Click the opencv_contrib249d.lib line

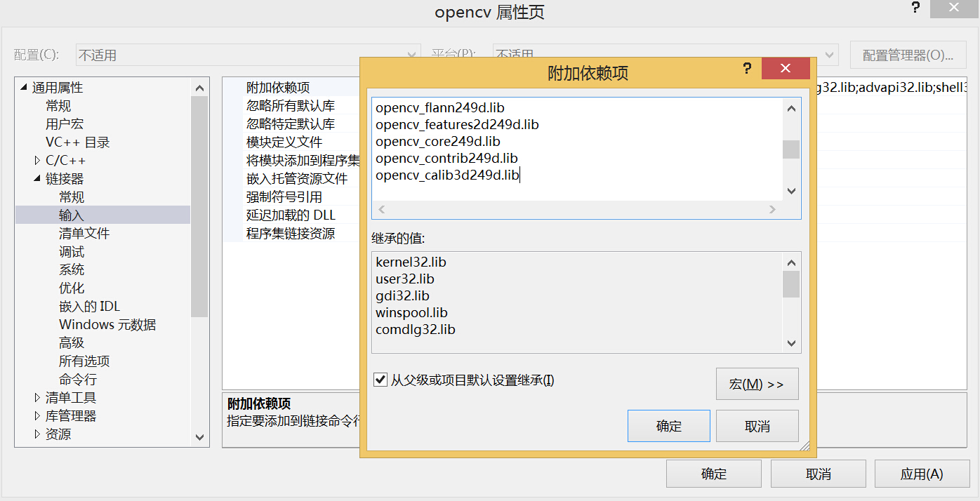(446, 159)
